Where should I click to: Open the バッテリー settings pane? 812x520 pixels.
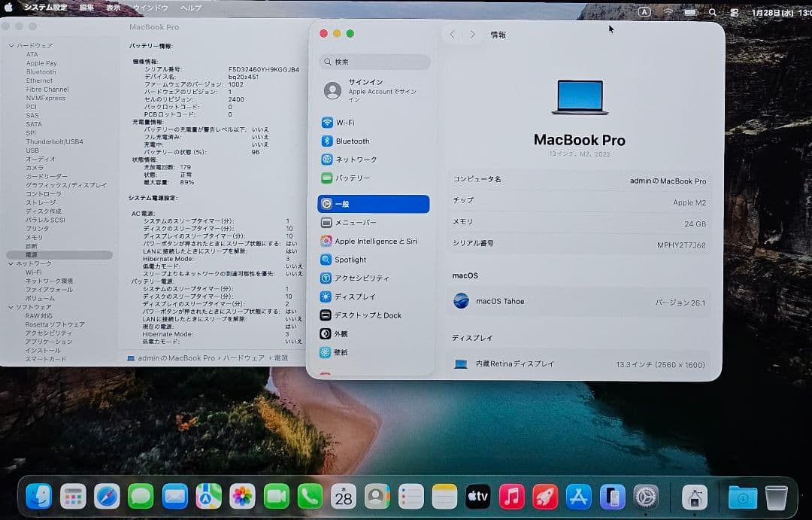(353, 178)
